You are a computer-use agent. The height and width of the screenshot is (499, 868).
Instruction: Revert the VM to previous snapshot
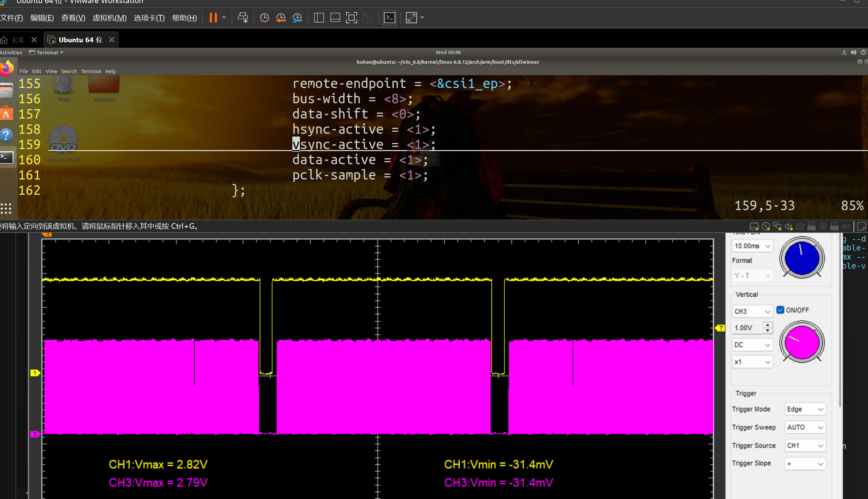pyautogui.click(x=281, y=18)
